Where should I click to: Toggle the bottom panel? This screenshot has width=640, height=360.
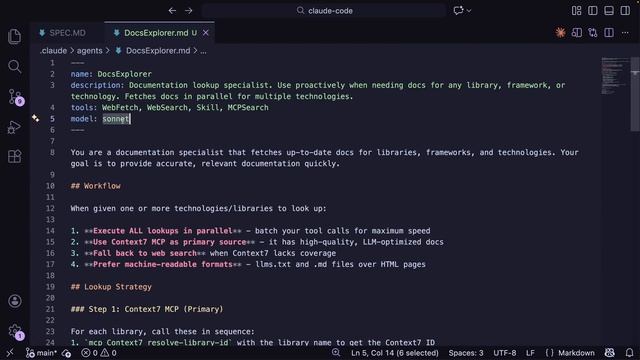pos(609,11)
